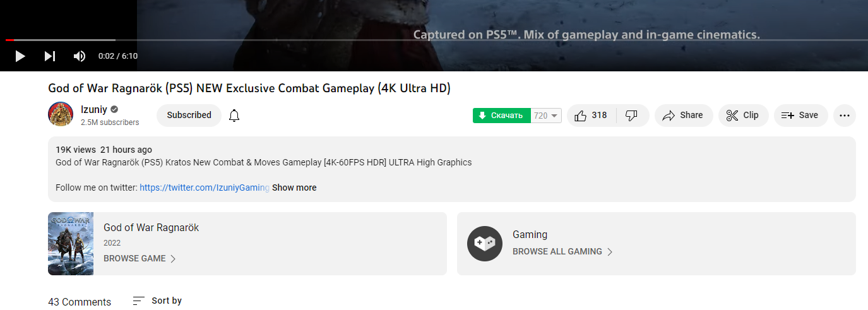Viewport: 868px width, 310px height.
Task: Open the more actions ellipsis menu
Action: (x=845, y=116)
